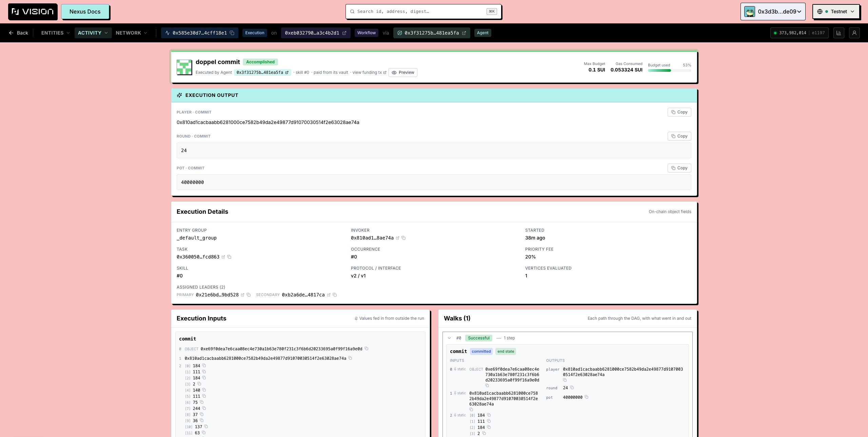
Task: Focus the search id, address, digest field
Action: (423, 12)
